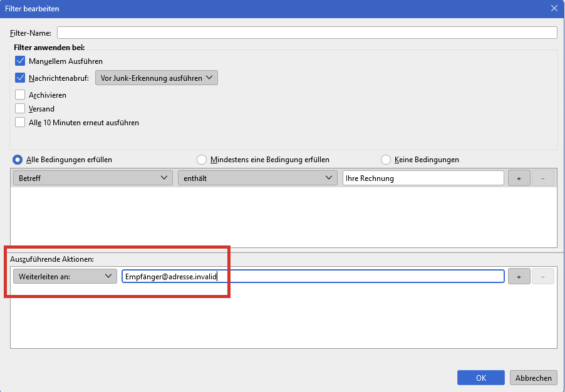Add another action with the plus button

(x=519, y=276)
